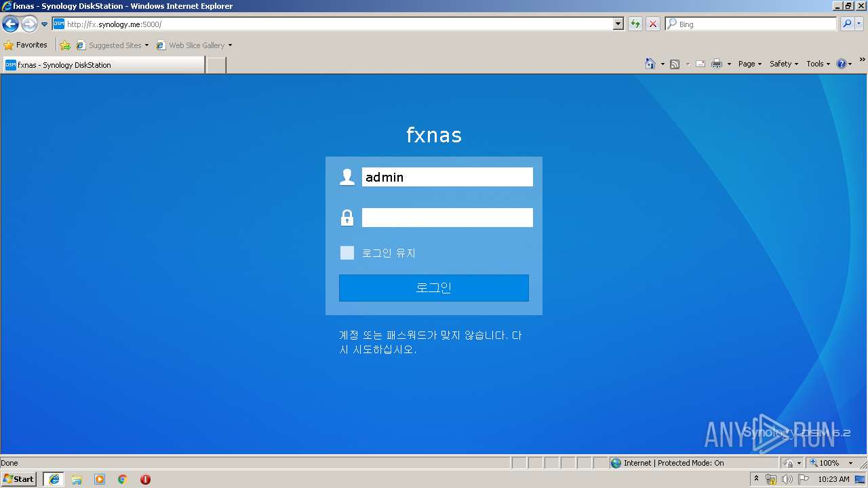Image resolution: width=868 pixels, height=488 pixels.
Task: Click the admin username field
Action: [448, 177]
